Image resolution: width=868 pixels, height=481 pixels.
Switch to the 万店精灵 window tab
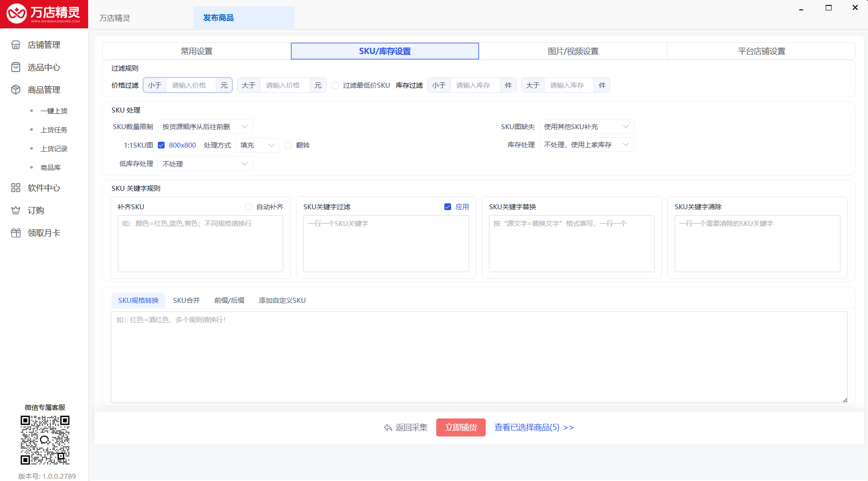(115, 18)
